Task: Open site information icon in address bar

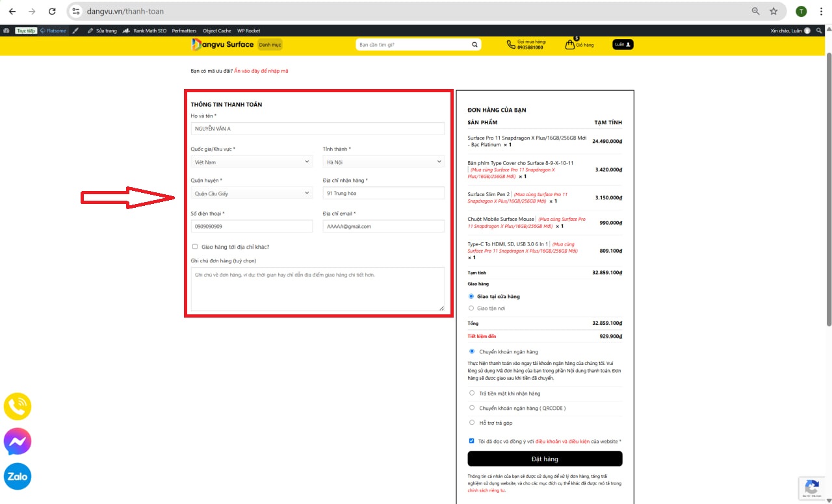Action: (75, 11)
